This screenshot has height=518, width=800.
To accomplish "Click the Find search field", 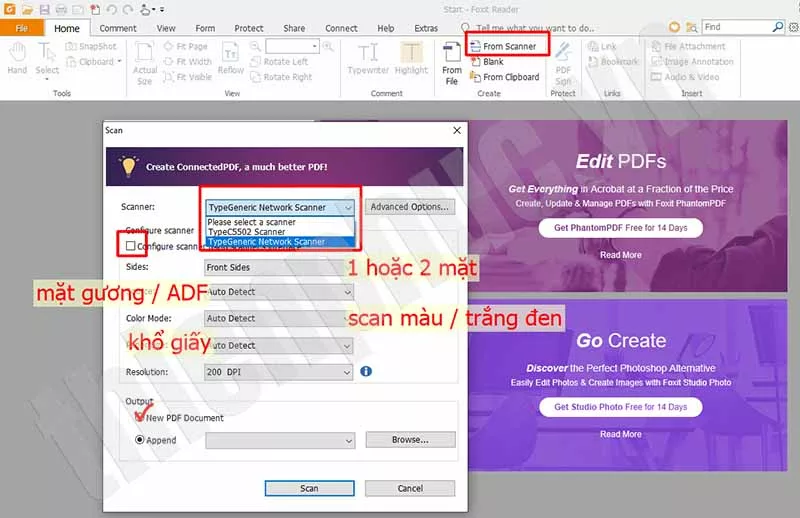I will [x=741, y=27].
